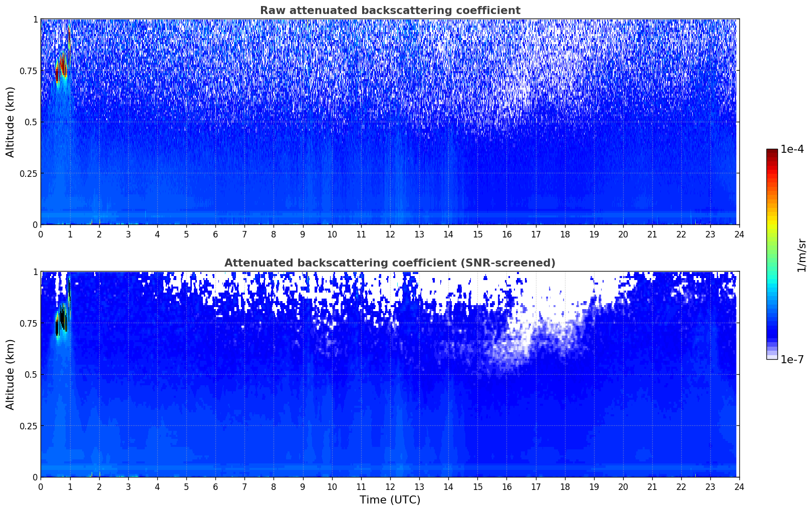Viewport: 812px width, 511px height.
Task: Click hour 3 tick label under lower plot
Action: tap(128, 486)
